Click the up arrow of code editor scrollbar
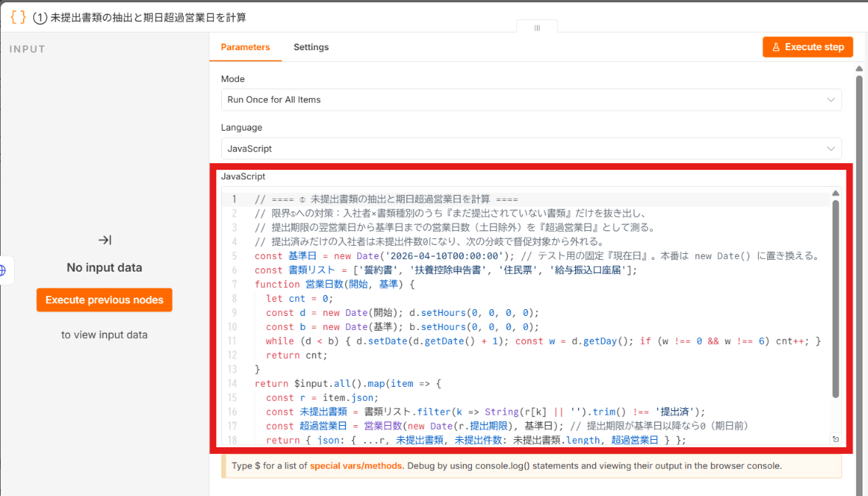The image size is (868, 496). click(836, 193)
